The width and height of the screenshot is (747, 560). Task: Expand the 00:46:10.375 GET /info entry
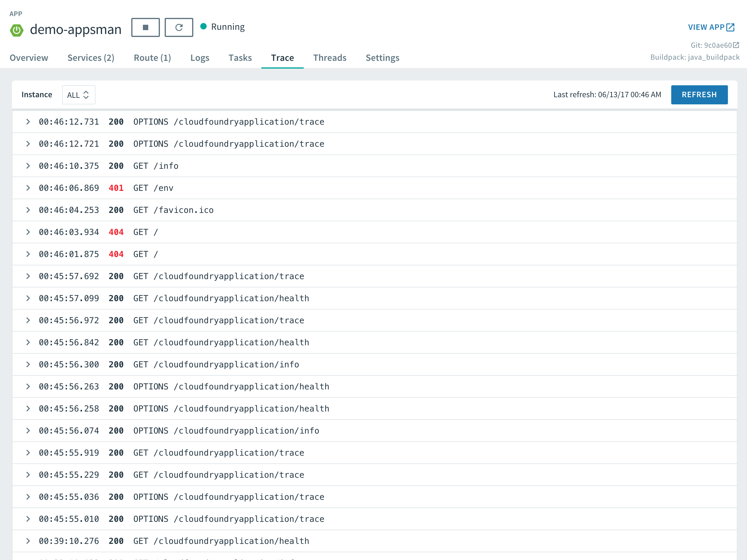point(28,166)
